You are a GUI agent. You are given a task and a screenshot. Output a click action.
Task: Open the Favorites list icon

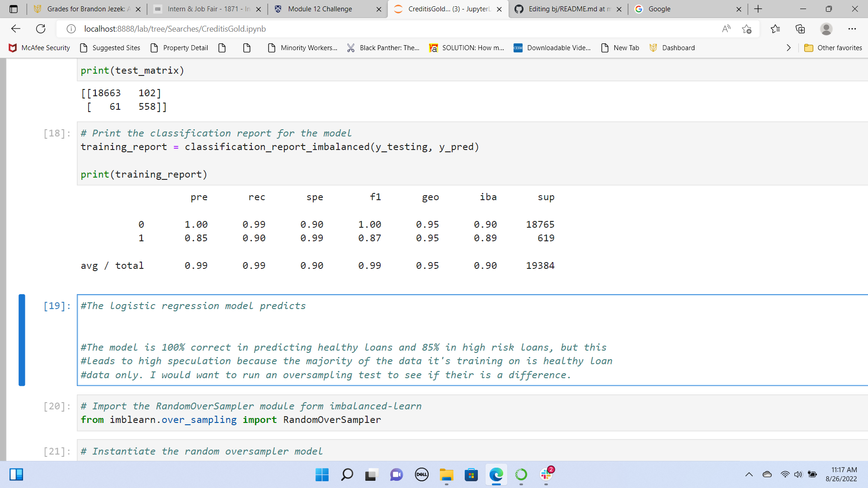click(x=775, y=29)
